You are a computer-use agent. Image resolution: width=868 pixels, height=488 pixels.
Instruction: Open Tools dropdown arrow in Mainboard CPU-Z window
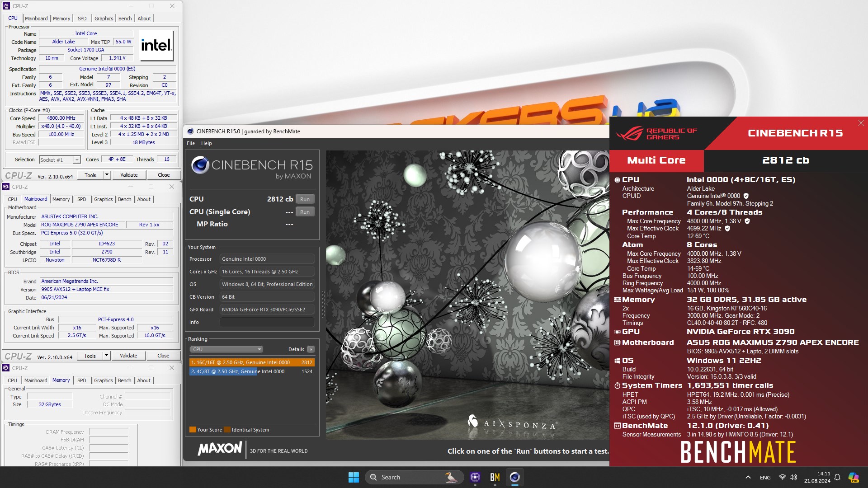pyautogui.click(x=106, y=356)
